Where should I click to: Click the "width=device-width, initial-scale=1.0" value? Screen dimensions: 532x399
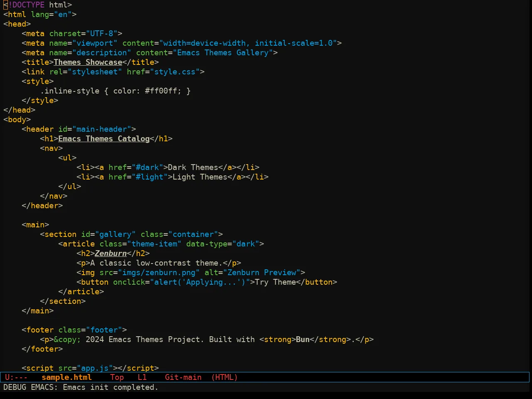(x=248, y=43)
